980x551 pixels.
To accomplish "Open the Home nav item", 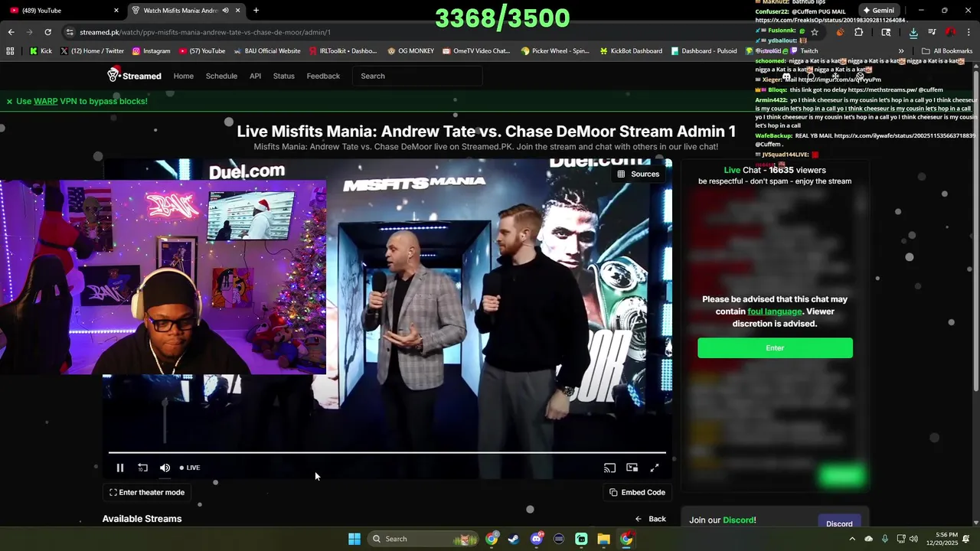I will pos(183,76).
